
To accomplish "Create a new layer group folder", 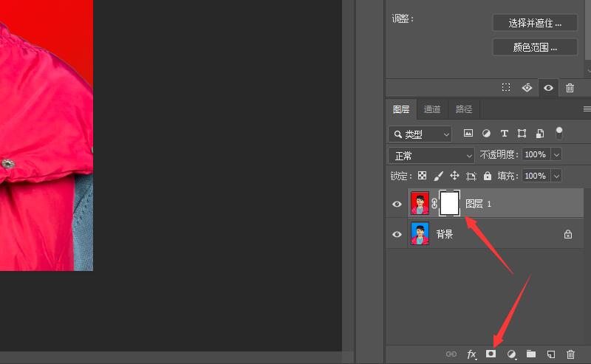I will [x=531, y=354].
